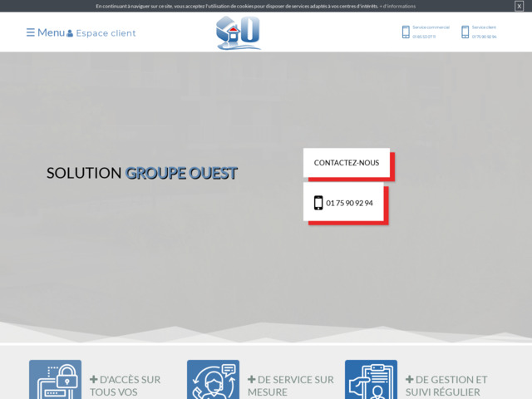Go to Espace client
The width and height of the screenshot is (532, 399).
106,33
